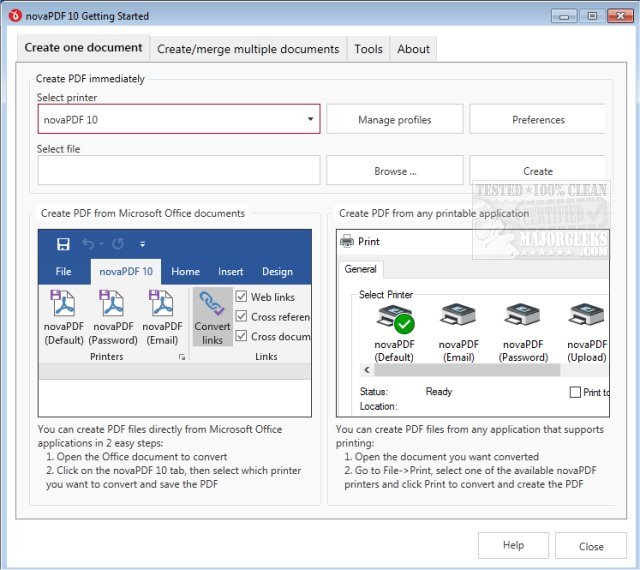Click the Select file input field
The image size is (640, 570).
(x=179, y=171)
